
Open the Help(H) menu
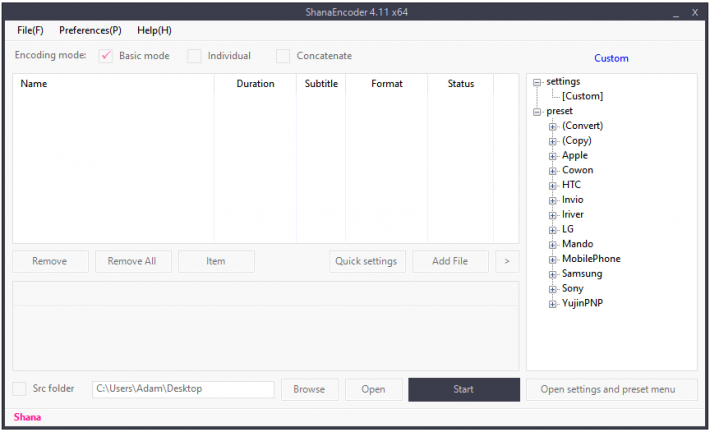coord(154,30)
